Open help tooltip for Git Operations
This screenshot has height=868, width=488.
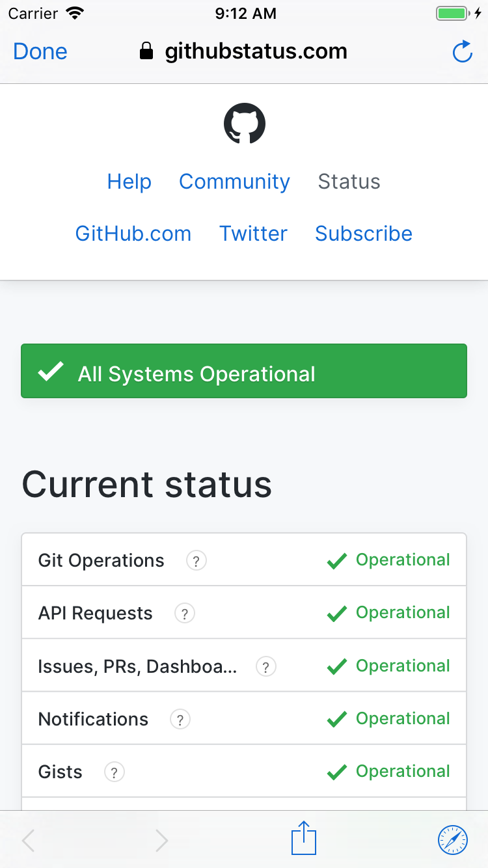pos(197,560)
